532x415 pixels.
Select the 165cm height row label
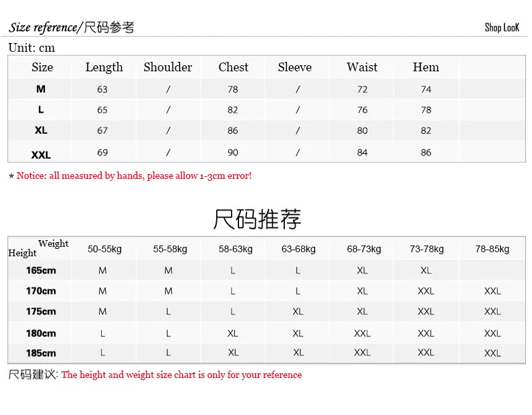[41, 270]
